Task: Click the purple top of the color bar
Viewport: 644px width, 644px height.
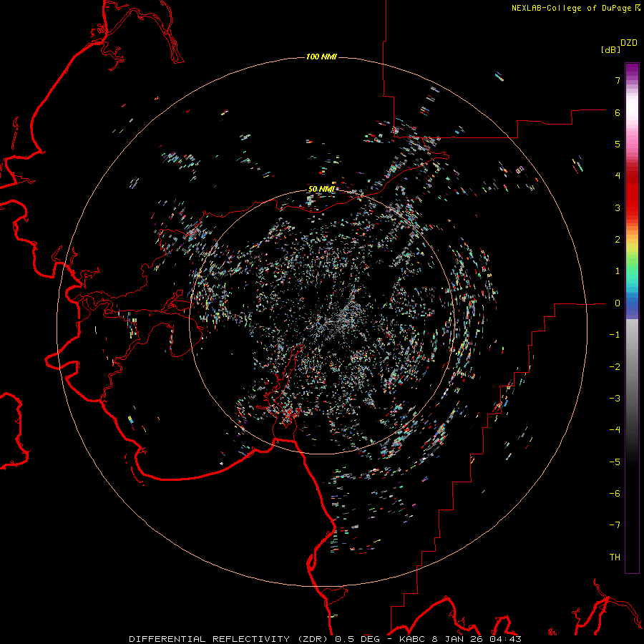Action: coord(632,71)
